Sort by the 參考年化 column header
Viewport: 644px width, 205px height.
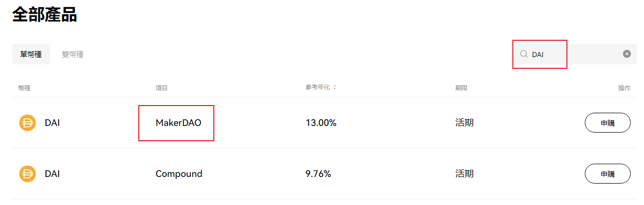[317, 88]
